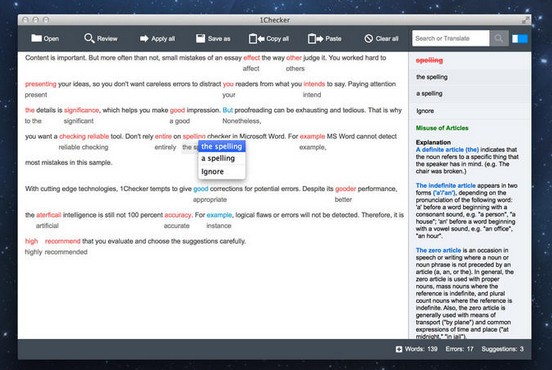Choose 'the spelling' in the popup menu
This screenshot has width=552, height=370.
[x=221, y=146]
